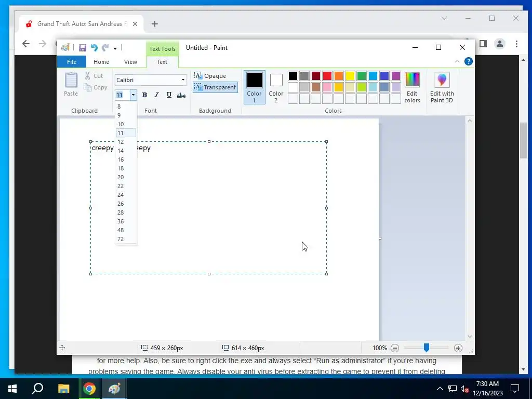This screenshot has height=399, width=532.
Task: Choose font size 12 from list
Action: pos(126,142)
